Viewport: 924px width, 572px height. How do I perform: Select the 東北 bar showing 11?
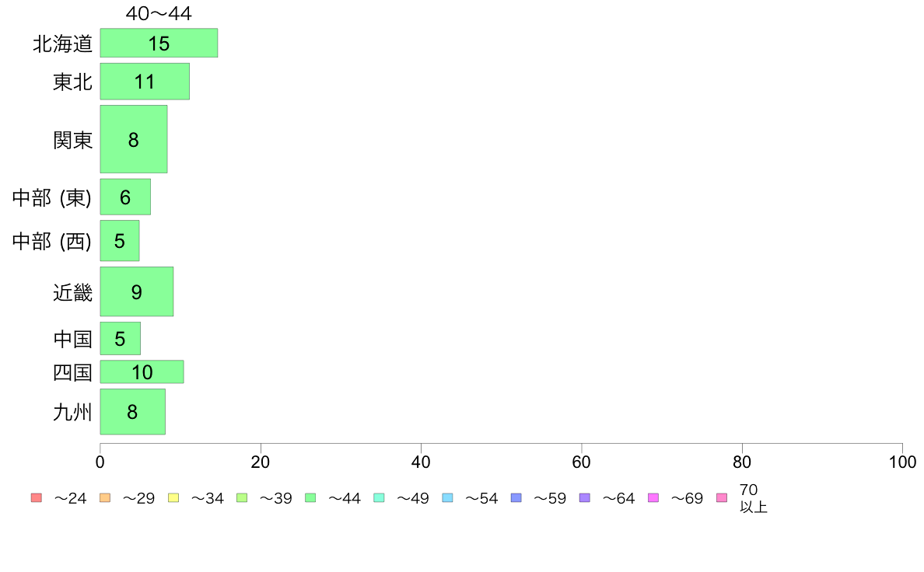(145, 82)
